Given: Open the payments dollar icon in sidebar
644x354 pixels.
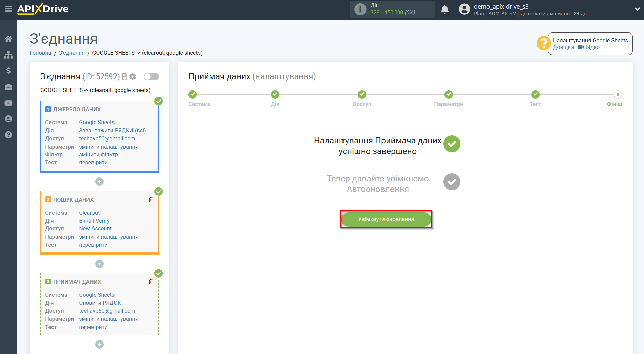Looking at the screenshot, I should point(8,71).
